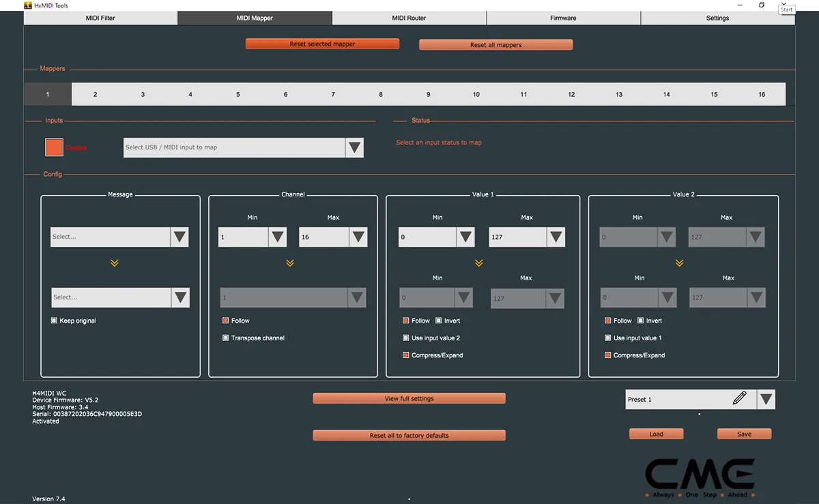Click the orange chevron arrow in Value 1 panel
Viewport: 819px width, 504px height.
click(x=478, y=263)
